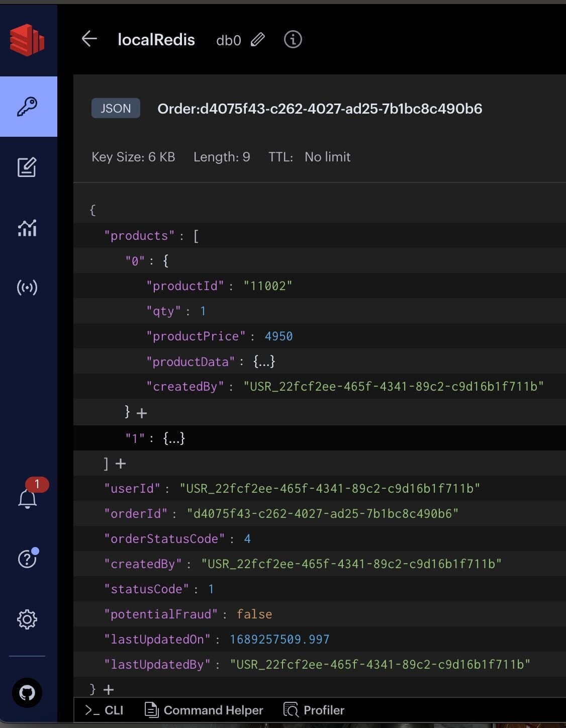The height and width of the screenshot is (728, 566).
Task: Open the GitHub repository icon
Action: (x=26, y=692)
